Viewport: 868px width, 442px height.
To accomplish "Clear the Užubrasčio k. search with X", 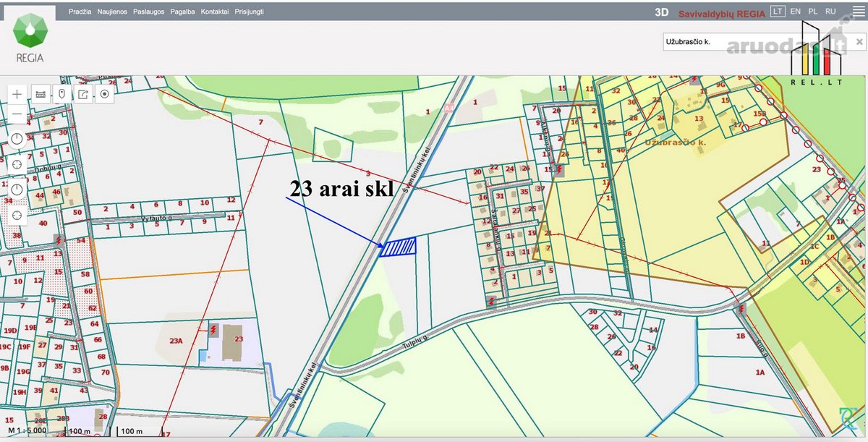I will [x=859, y=42].
